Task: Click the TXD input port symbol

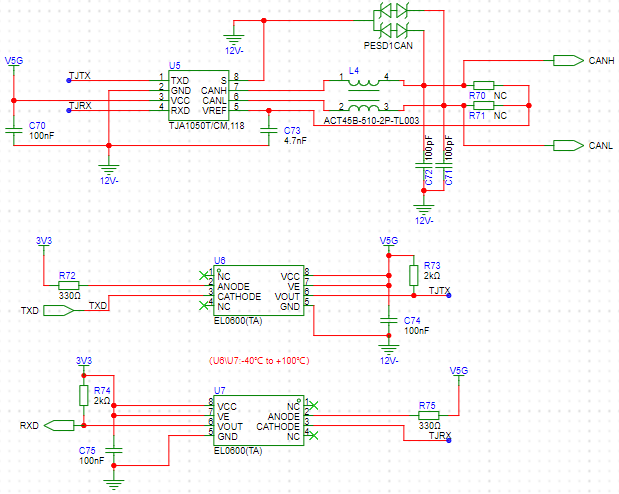Action: [58, 310]
